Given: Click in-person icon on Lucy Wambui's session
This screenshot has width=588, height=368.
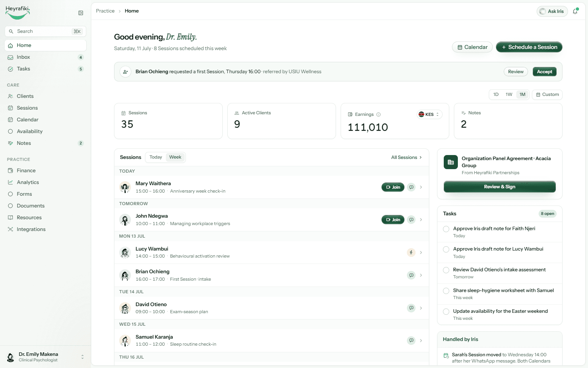Looking at the screenshot, I should click(x=411, y=253).
